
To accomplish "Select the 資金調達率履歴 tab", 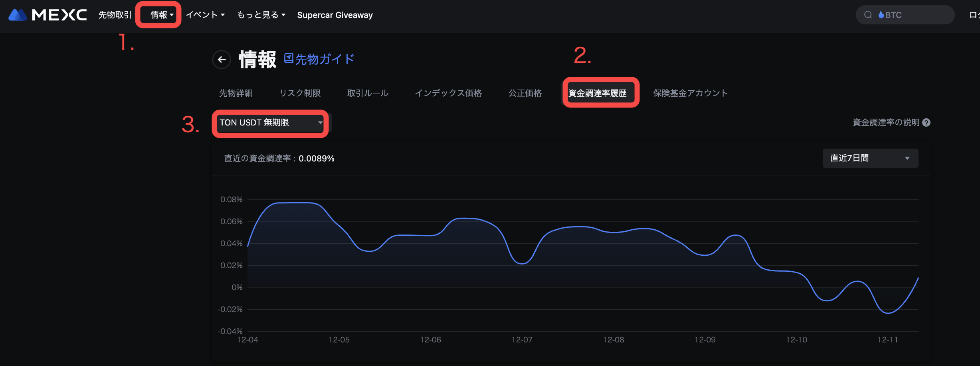I will 597,93.
